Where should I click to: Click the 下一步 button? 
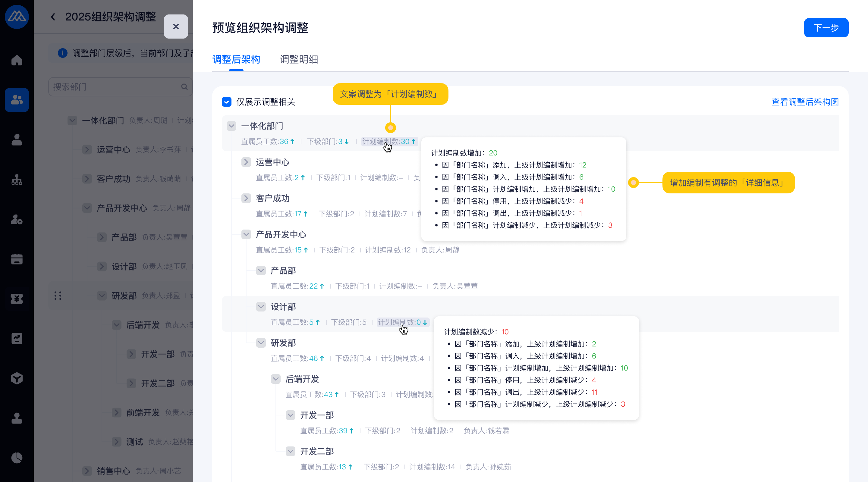(x=826, y=28)
